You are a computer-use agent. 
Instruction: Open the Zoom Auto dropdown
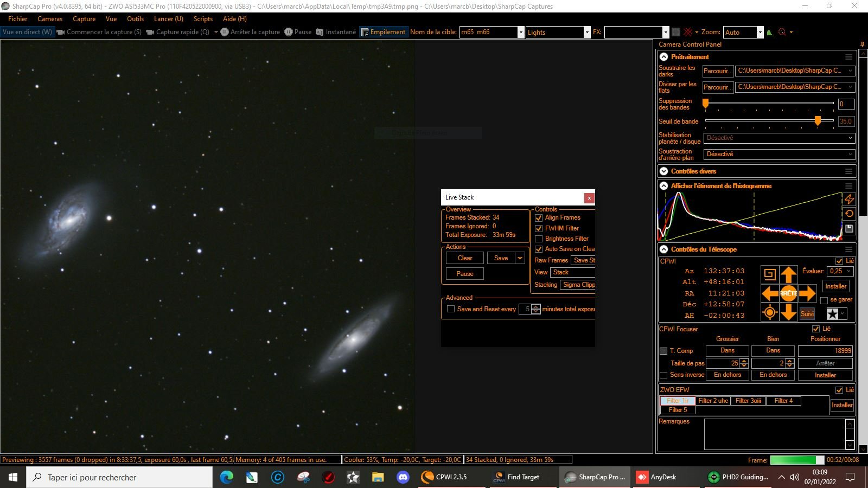[759, 32]
